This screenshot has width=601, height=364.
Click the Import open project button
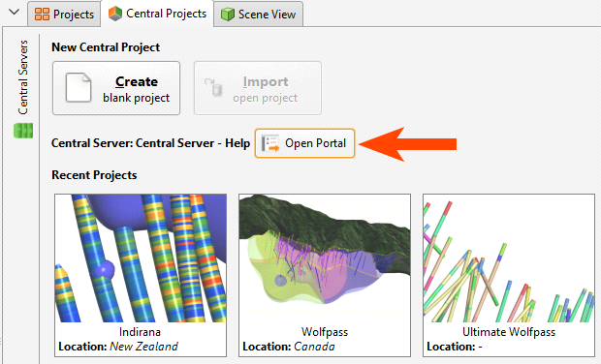point(258,88)
